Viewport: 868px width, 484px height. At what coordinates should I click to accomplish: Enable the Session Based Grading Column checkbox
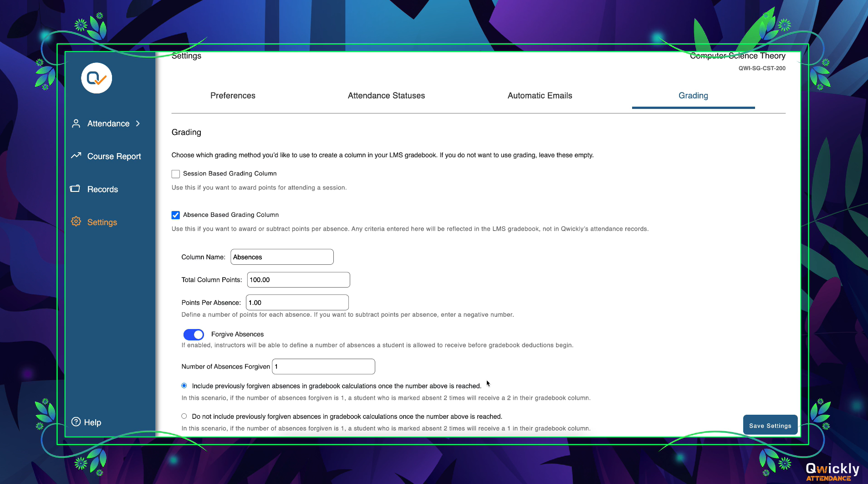176,174
